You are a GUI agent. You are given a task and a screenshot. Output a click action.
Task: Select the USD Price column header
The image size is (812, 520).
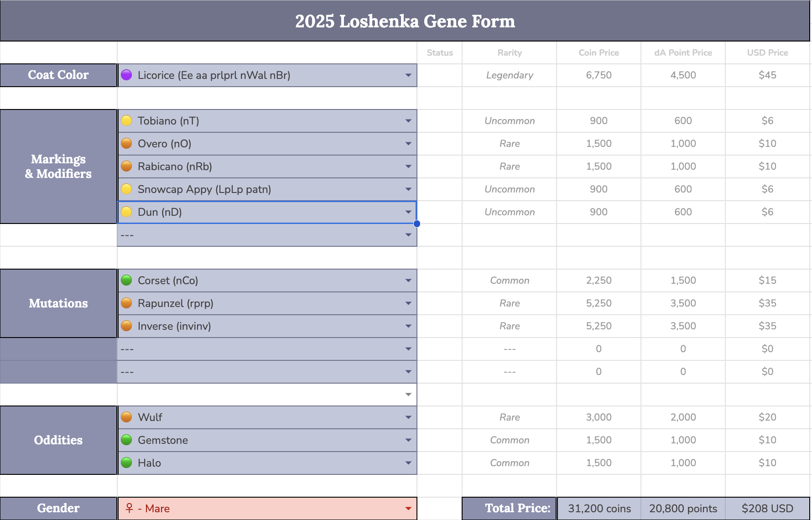767,52
